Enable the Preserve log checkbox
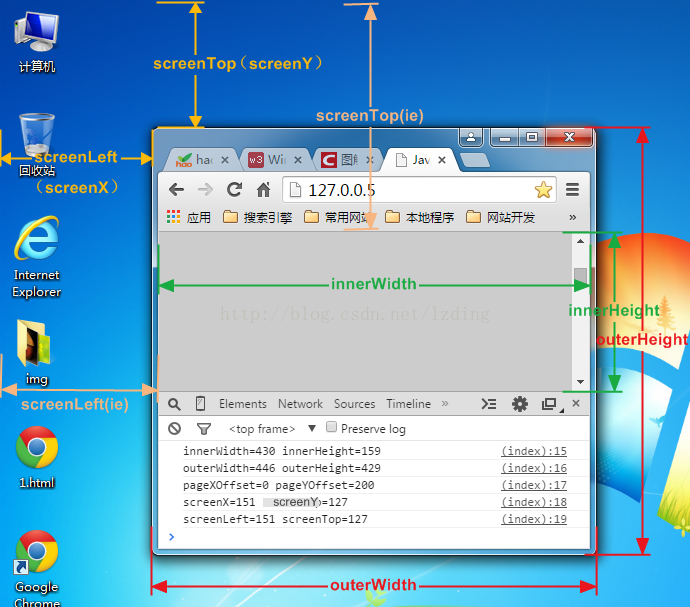This screenshot has height=607, width=690. 332,427
